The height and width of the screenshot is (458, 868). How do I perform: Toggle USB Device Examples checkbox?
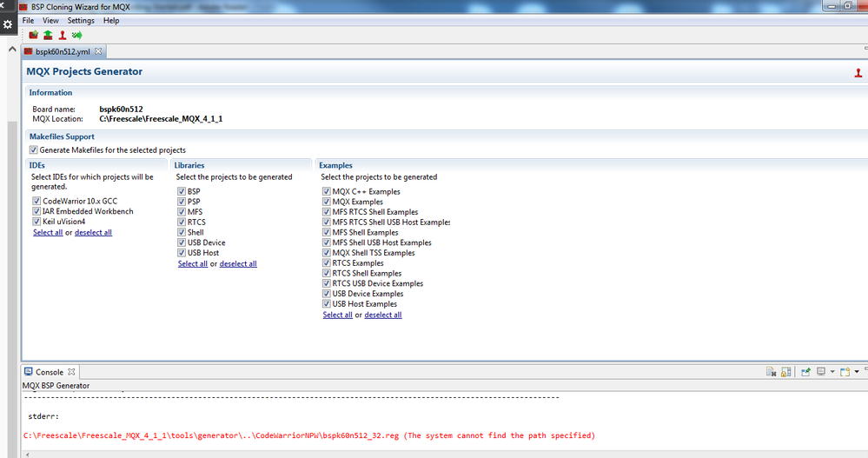point(327,294)
